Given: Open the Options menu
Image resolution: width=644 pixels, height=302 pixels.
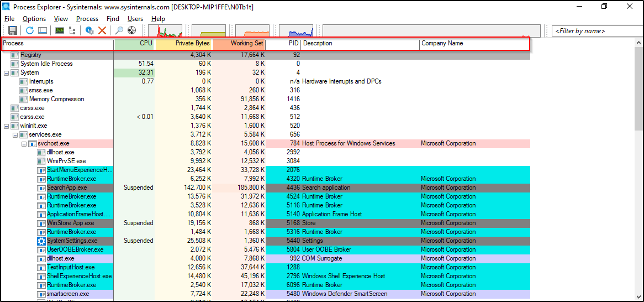Looking at the screenshot, I should pos(34,19).
